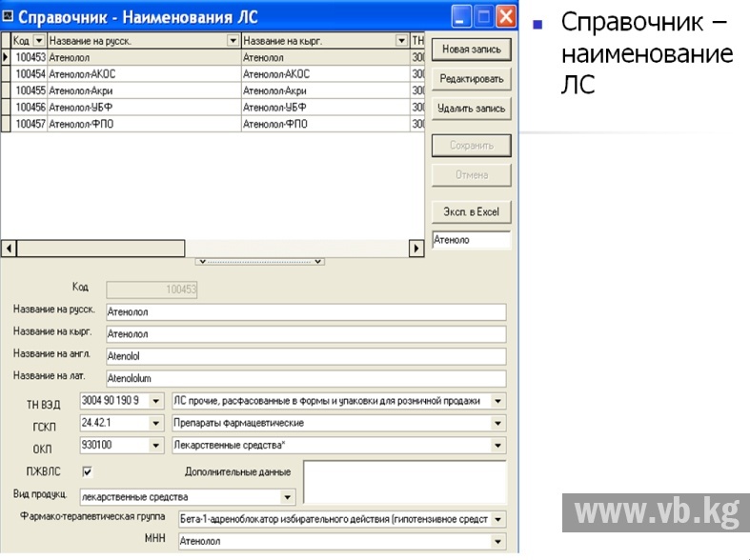Click code cell 100457
The width and height of the screenshot is (750, 560).
[x=30, y=124]
